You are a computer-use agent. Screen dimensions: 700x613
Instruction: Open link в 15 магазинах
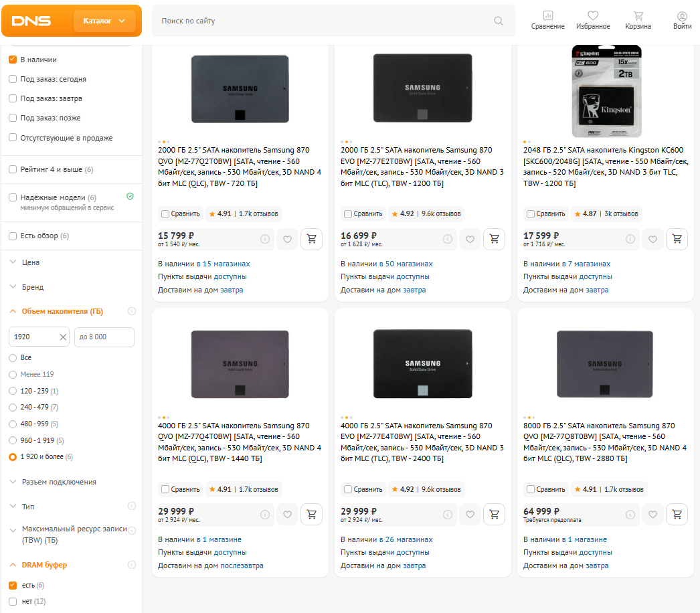point(224,264)
